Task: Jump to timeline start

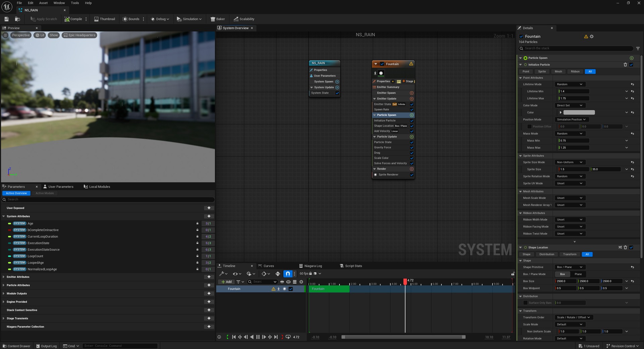Action: [234, 337]
